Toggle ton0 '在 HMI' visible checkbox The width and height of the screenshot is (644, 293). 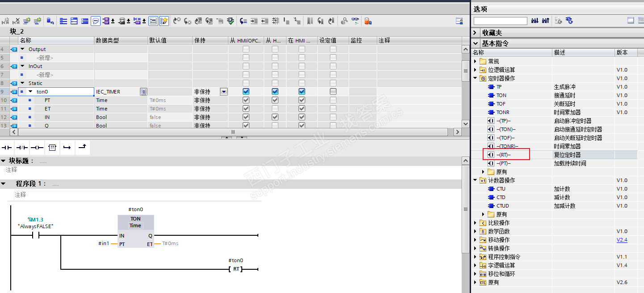click(x=302, y=92)
